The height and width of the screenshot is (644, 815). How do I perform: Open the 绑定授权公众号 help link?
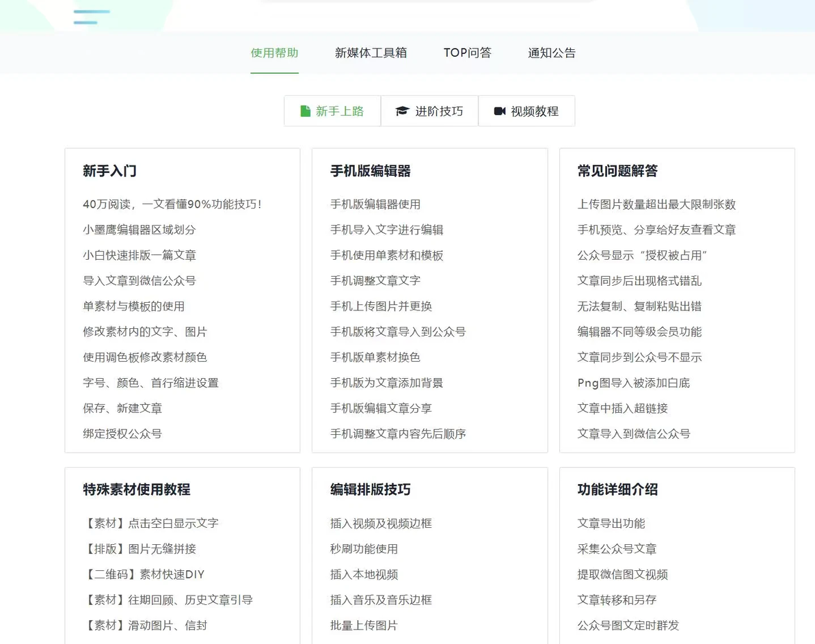pos(122,433)
